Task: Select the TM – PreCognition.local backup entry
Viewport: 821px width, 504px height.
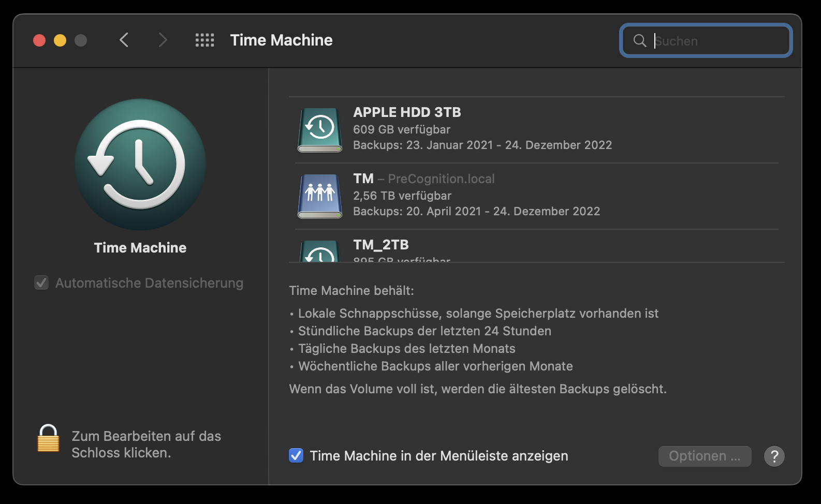Action: click(476, 195)
